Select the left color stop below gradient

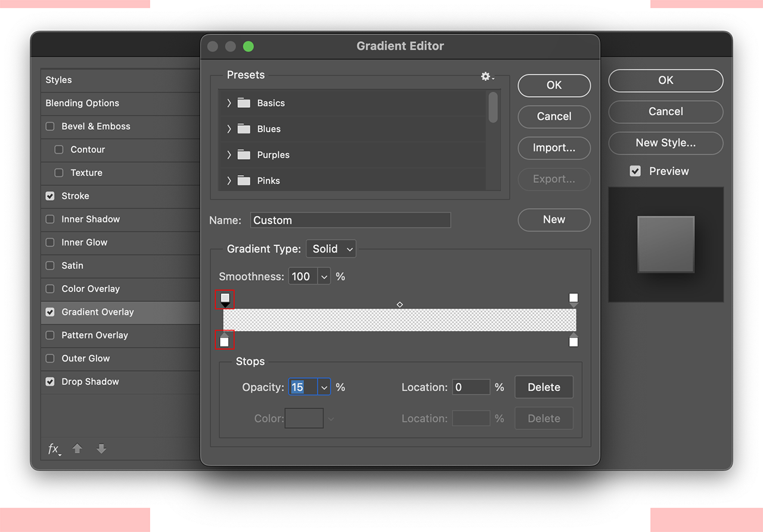224,340
